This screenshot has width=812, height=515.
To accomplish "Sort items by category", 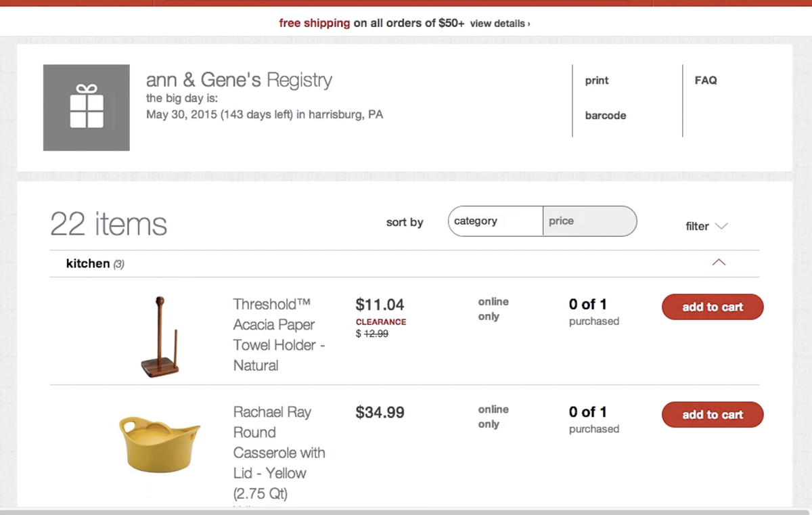I will [495, 221].
